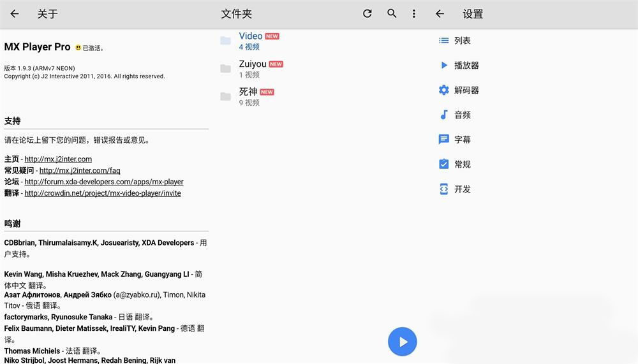
Task: Refresh the 文件夹 list
Action: point(367,14)
